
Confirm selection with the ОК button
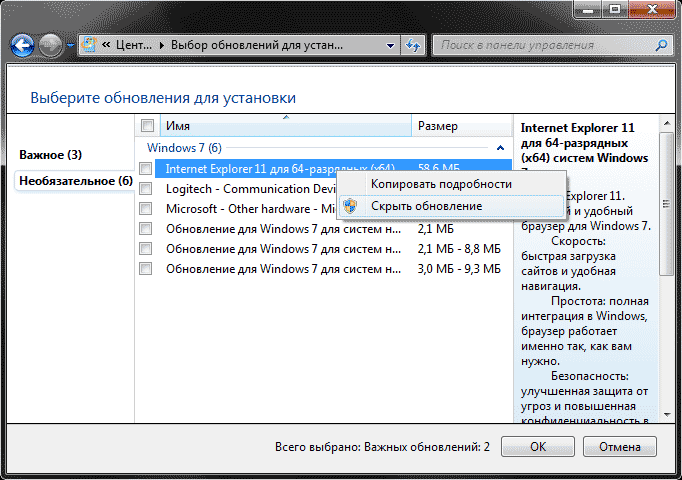click(x=538, y=447)
